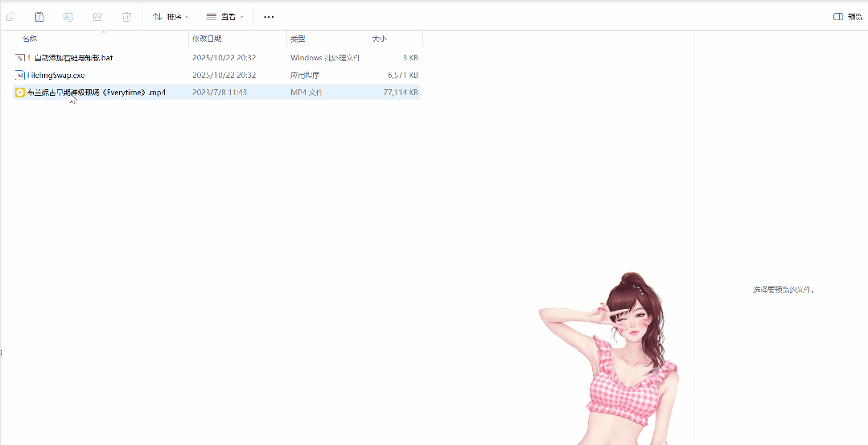Viewport: 868px width, 445px height.
Task: Click the 2023/7/8 11:43 date cell
Action: coord(220,93)
